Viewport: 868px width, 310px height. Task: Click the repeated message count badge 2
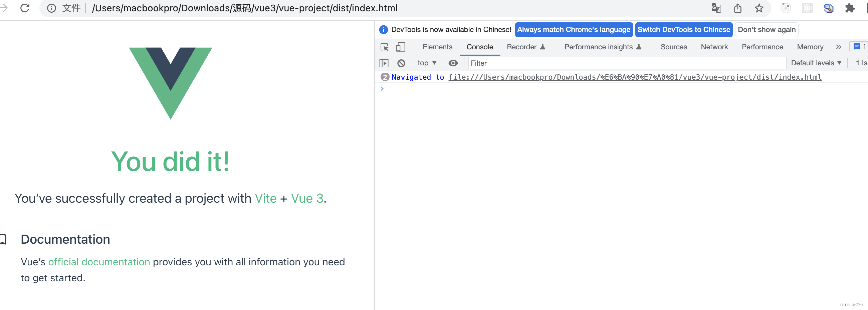click(x=385, y=77)
